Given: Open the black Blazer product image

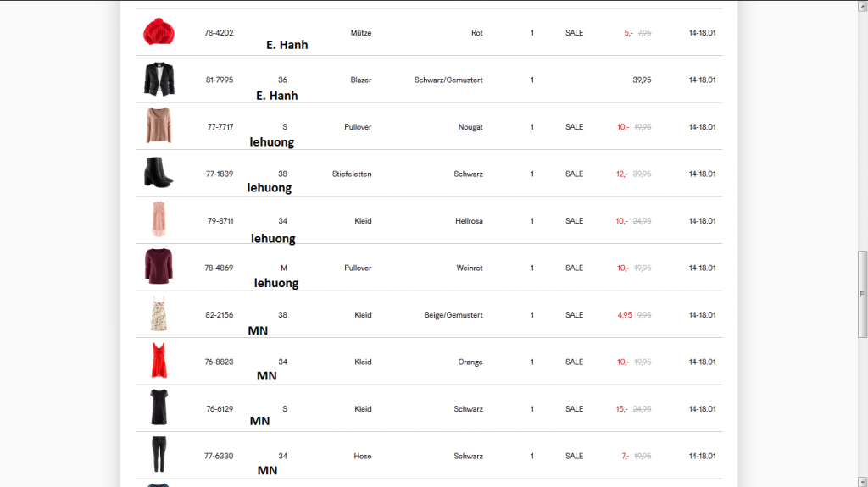Looking at the screenshot, I should 159,79.
